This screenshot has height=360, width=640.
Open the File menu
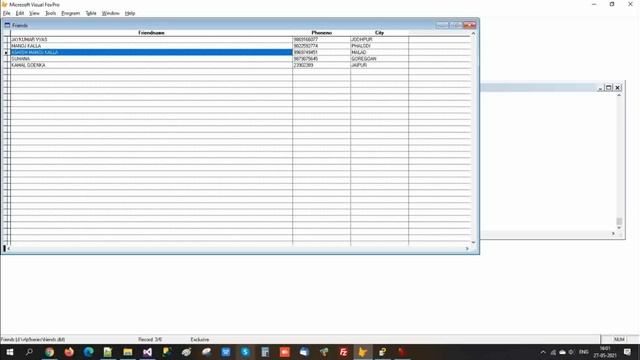pos(7,13)
